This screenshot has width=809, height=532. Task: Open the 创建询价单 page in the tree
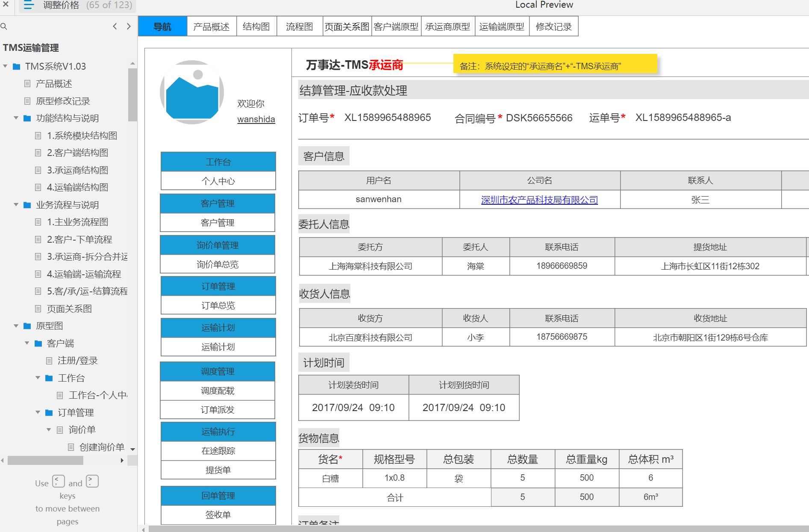coord(102,447)
